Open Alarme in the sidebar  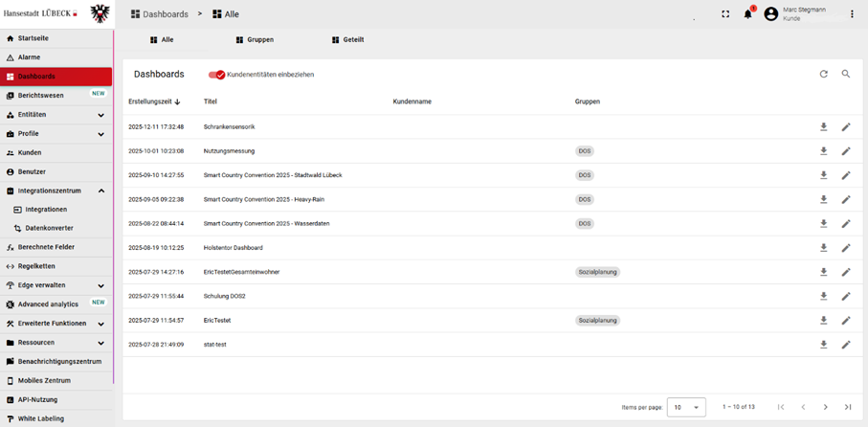tap(29, 57)
